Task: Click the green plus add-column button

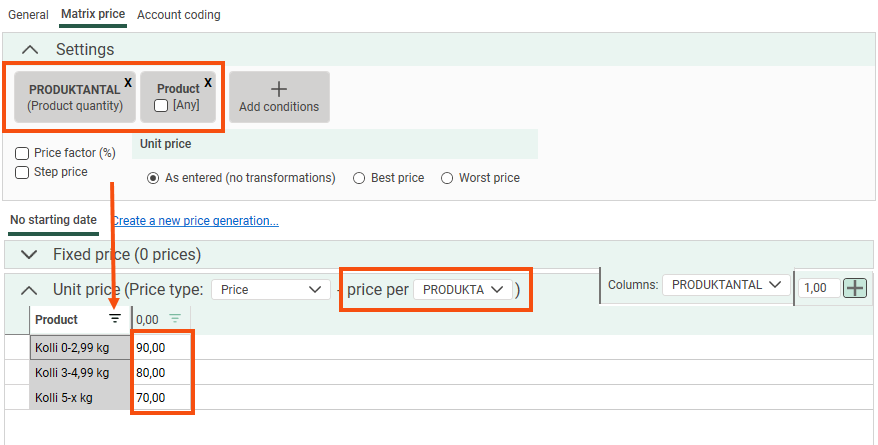Action: 855,287
